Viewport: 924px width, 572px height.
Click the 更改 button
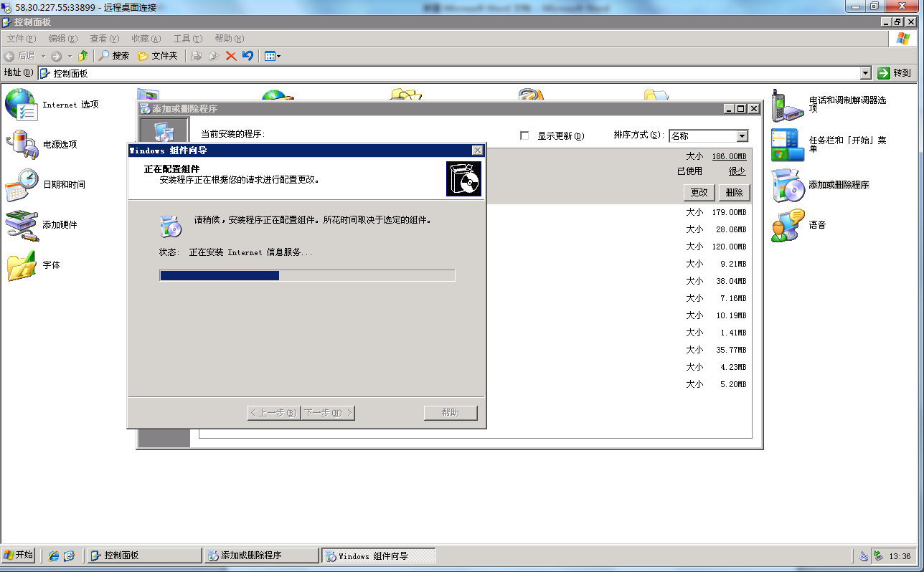coord(699,192)
